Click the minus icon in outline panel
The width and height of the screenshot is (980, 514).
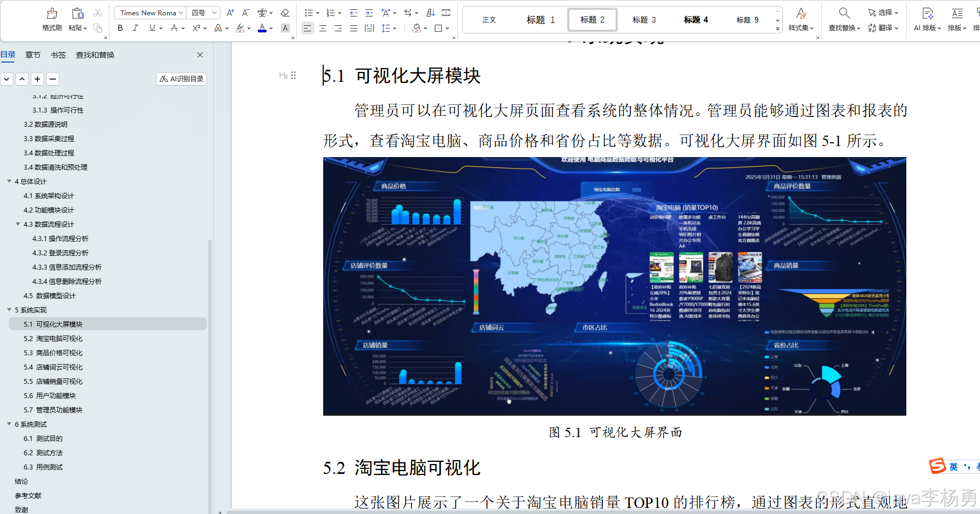[x=53, y=79]
